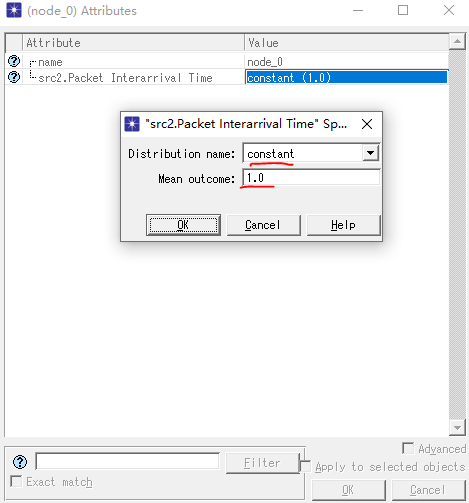469x503 pixels.
Task: Click the vertical scrollbar track
Action: 457,235
